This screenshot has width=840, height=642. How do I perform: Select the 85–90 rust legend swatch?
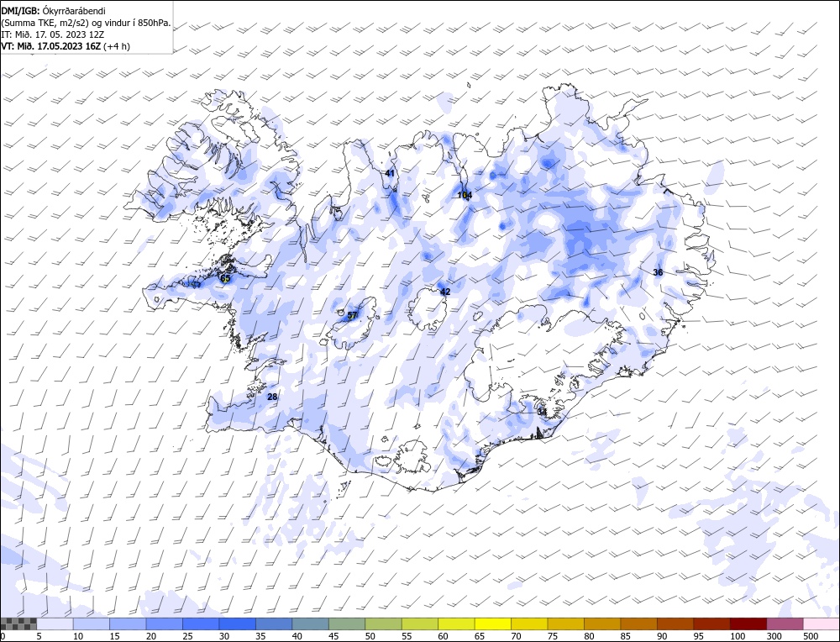pos(638,624)
